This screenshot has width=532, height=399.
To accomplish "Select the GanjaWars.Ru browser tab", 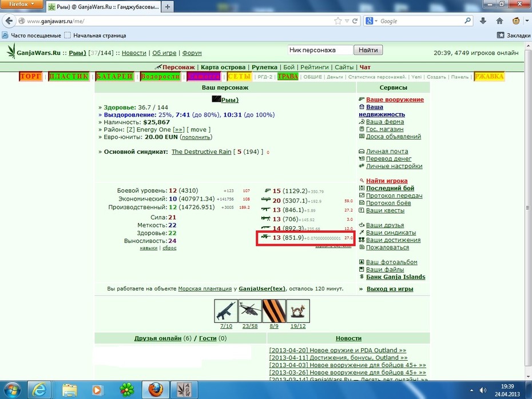I will click(x=104, y=6).
